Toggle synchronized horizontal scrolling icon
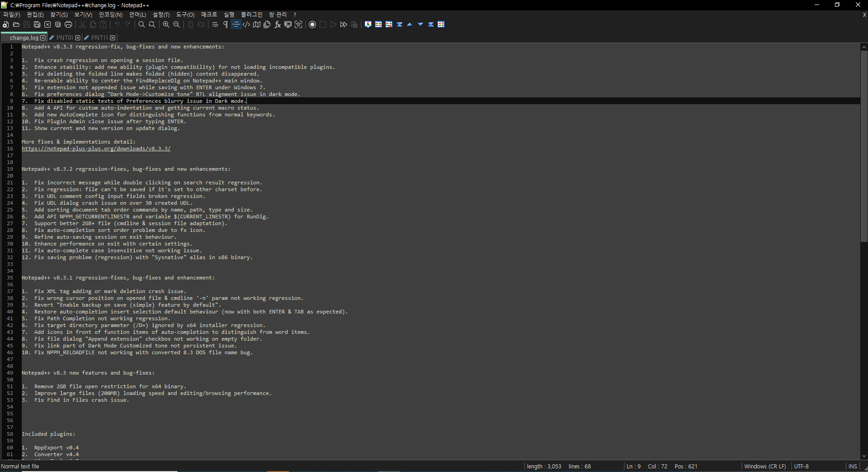The height and width of the screenshot is (472, 868). (201, 24)
